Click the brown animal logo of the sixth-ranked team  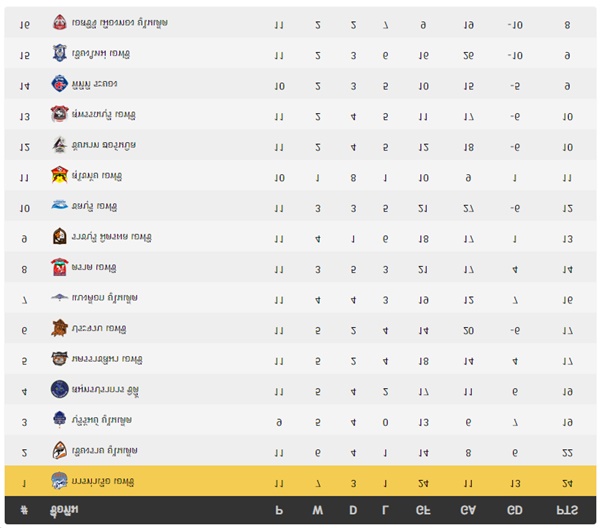coord(59,328)
